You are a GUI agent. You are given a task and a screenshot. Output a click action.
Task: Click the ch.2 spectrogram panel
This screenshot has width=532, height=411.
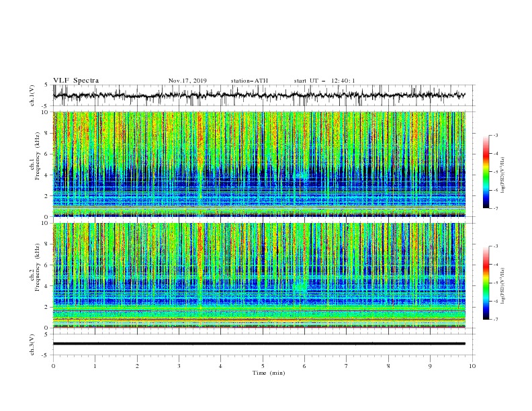[259, 275]
